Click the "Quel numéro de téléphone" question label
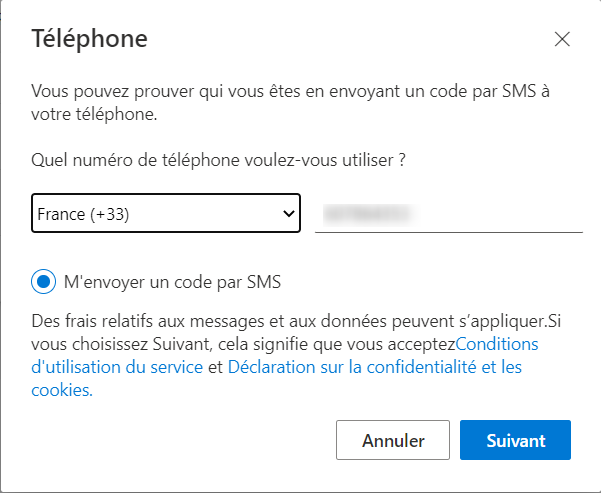Screen dimensions: 601x493 click(x=224, y=159)
